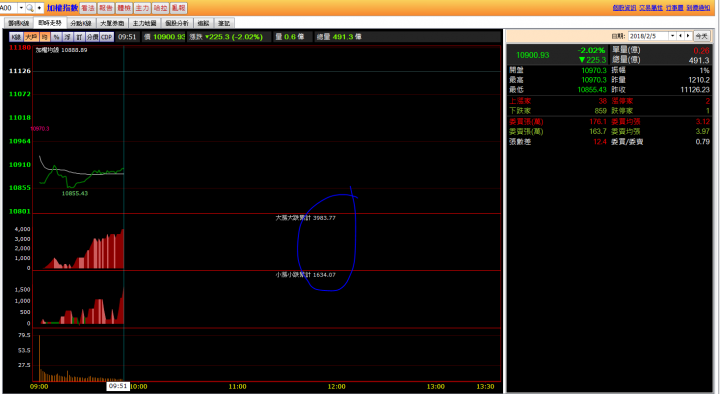Click the 1210.2 previous volume value
The image size is (720, 394).
[x=698, y=80]
